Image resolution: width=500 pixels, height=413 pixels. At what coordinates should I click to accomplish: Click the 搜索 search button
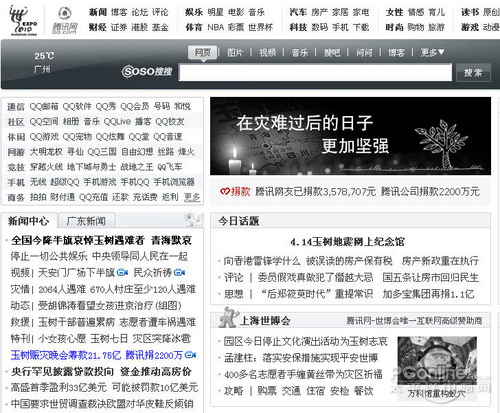(x=473, y=72)
